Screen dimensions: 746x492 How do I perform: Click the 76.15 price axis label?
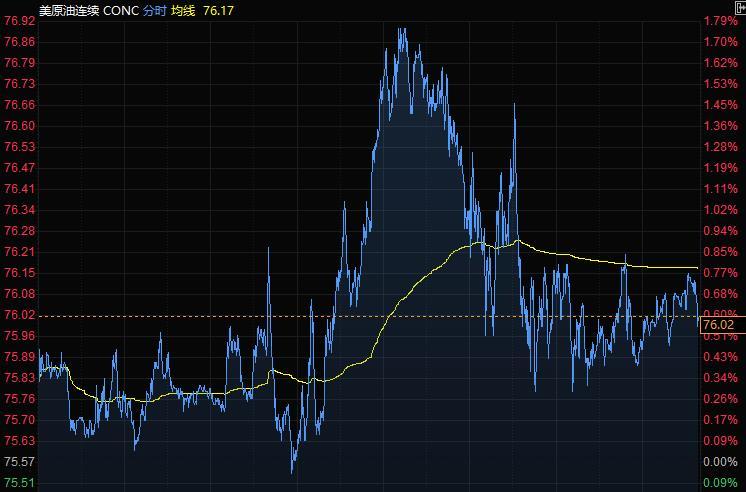pyautogui.click(x=20, y=273)
